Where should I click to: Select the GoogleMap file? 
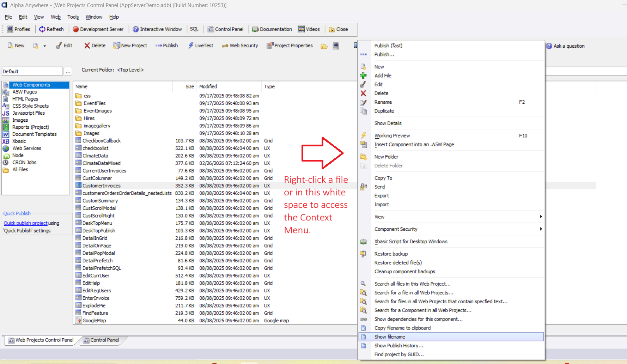94,321
